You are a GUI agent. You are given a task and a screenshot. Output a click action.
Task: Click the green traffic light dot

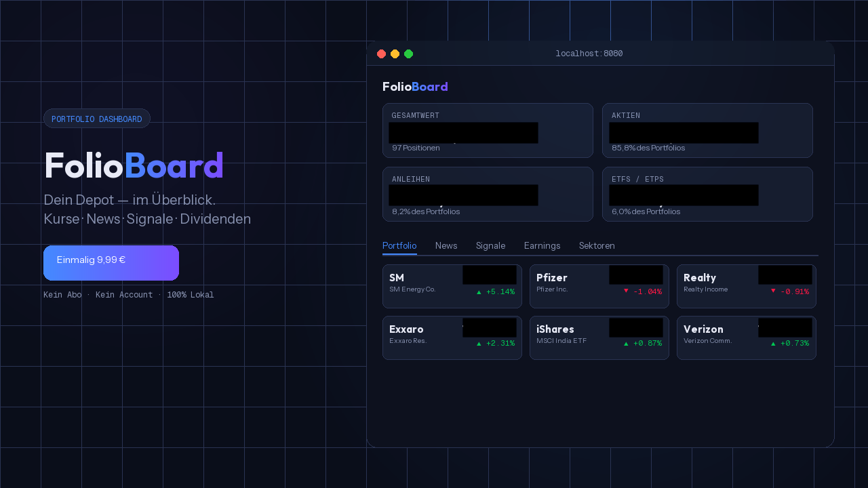coord(408,54)
